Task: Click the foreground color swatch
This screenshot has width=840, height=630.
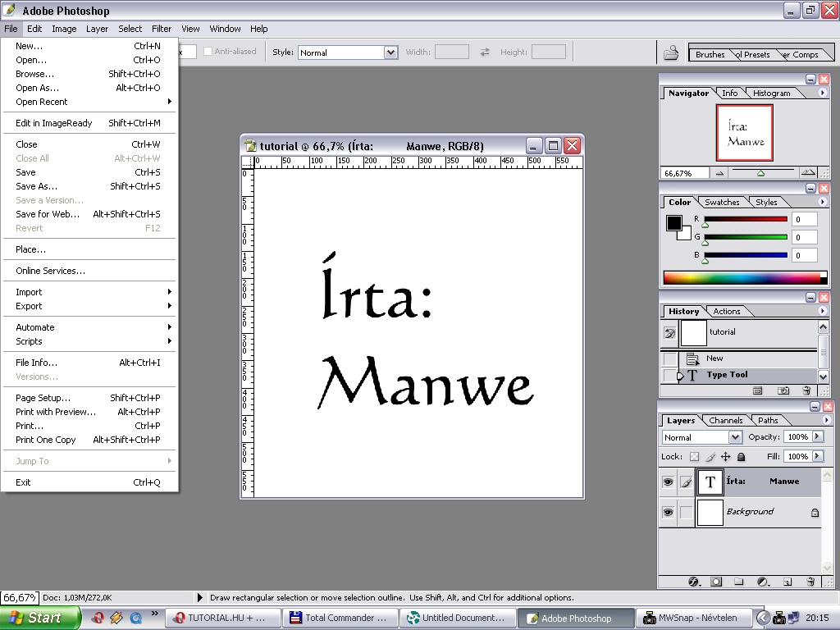Action: (673, 223)
